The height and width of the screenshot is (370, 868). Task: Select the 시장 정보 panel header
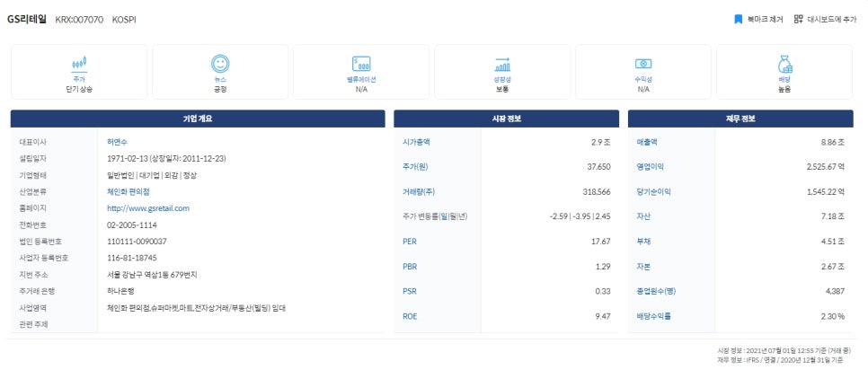click(x=507, y=119)
